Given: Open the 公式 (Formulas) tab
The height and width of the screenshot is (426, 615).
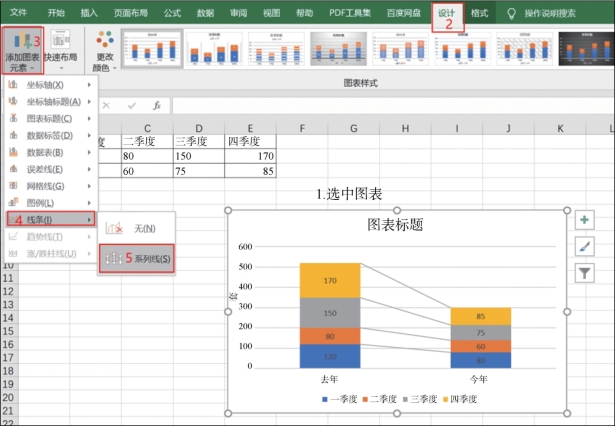Looking at the screenshot, I should (172, 13).
